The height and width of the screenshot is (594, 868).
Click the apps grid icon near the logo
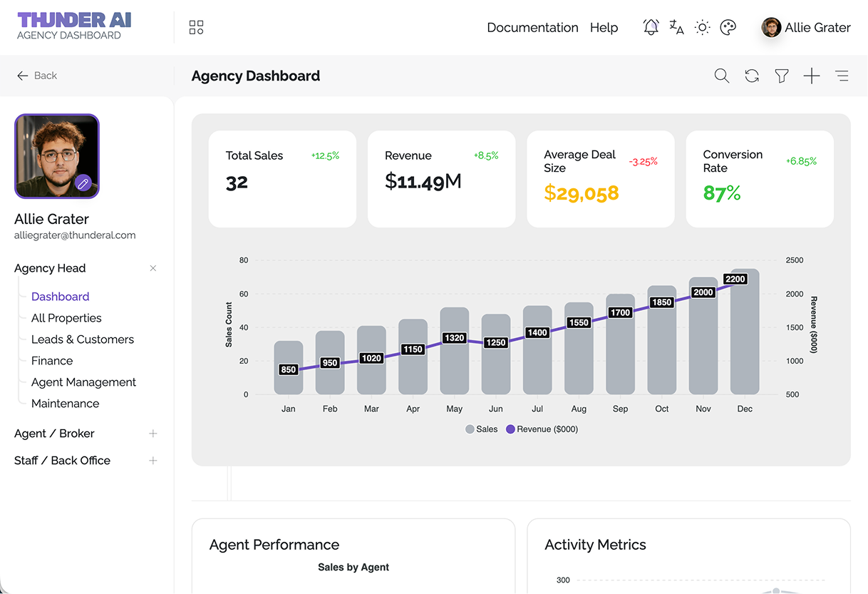point(197,27)
